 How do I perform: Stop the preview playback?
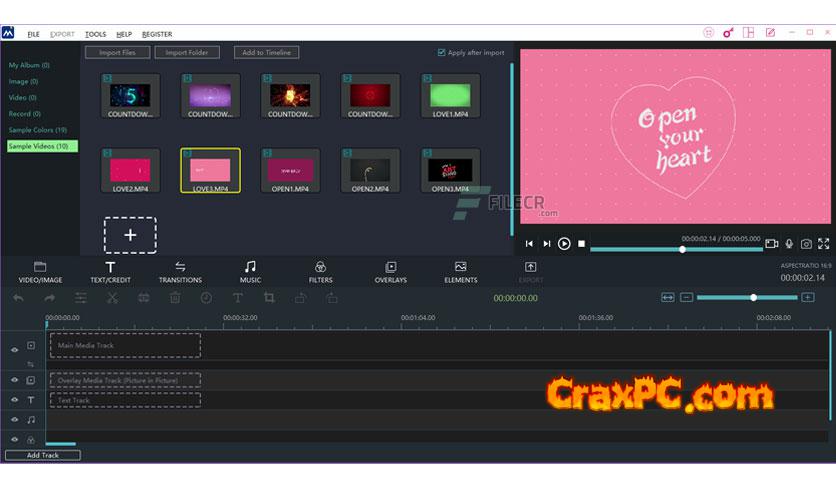(582, 244)
